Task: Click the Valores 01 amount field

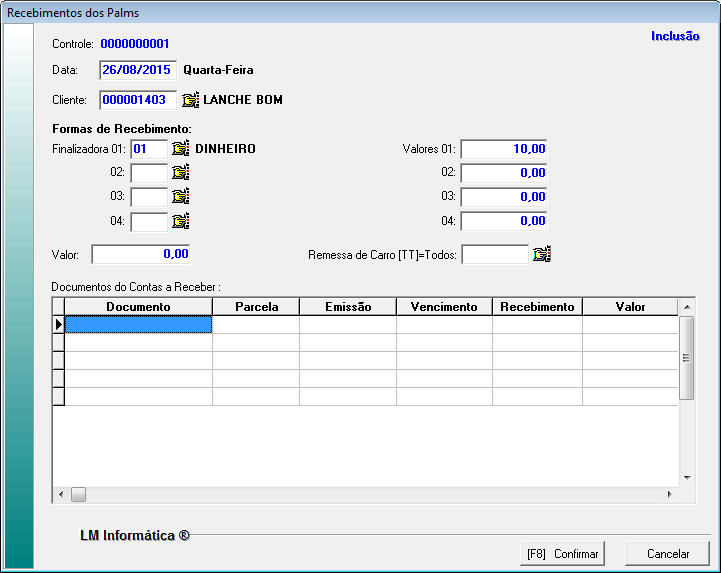Action: 503,149
